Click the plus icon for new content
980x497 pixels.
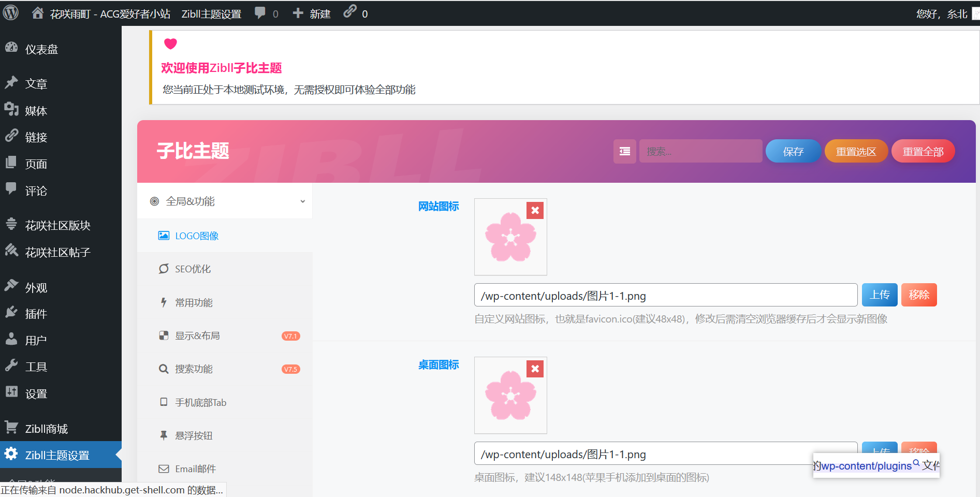coord(298,13)
